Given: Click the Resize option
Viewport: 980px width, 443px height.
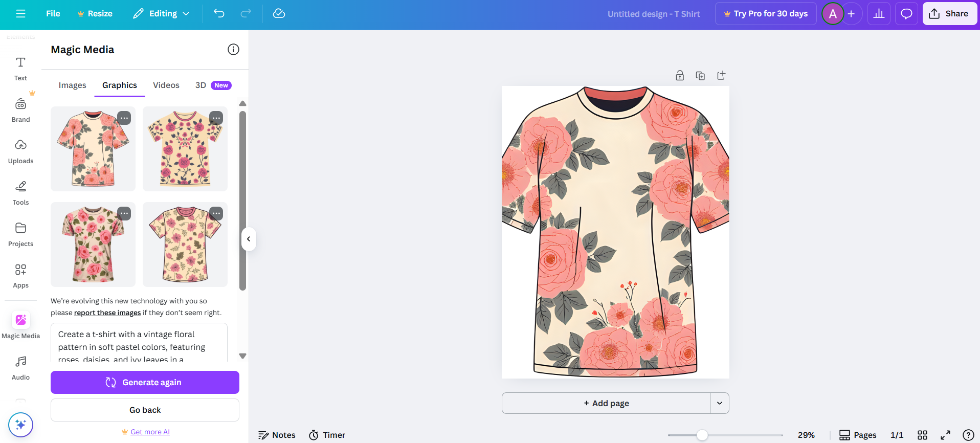Looking at the screenshot, I should point(95,14).
